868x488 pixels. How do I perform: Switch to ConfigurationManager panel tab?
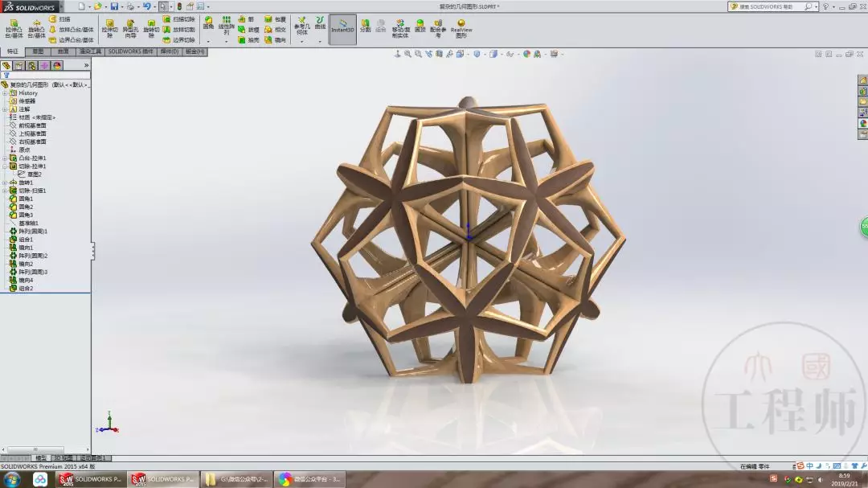point(32,65)
